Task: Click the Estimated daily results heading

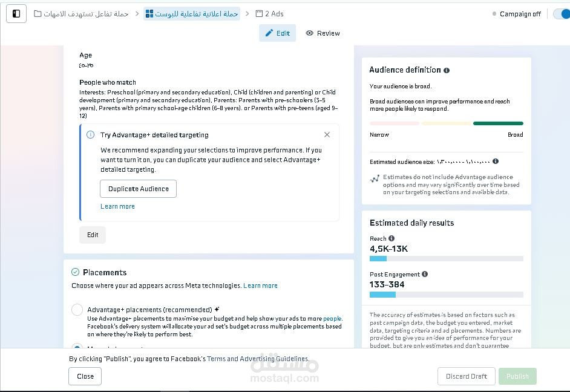Action: pyautogui.click(x=412, y=223)
